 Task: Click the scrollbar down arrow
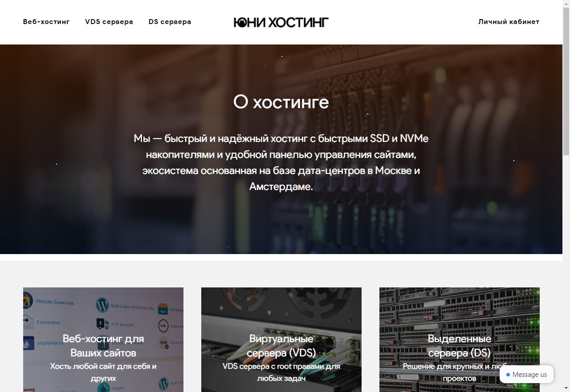tap(566, 389)
